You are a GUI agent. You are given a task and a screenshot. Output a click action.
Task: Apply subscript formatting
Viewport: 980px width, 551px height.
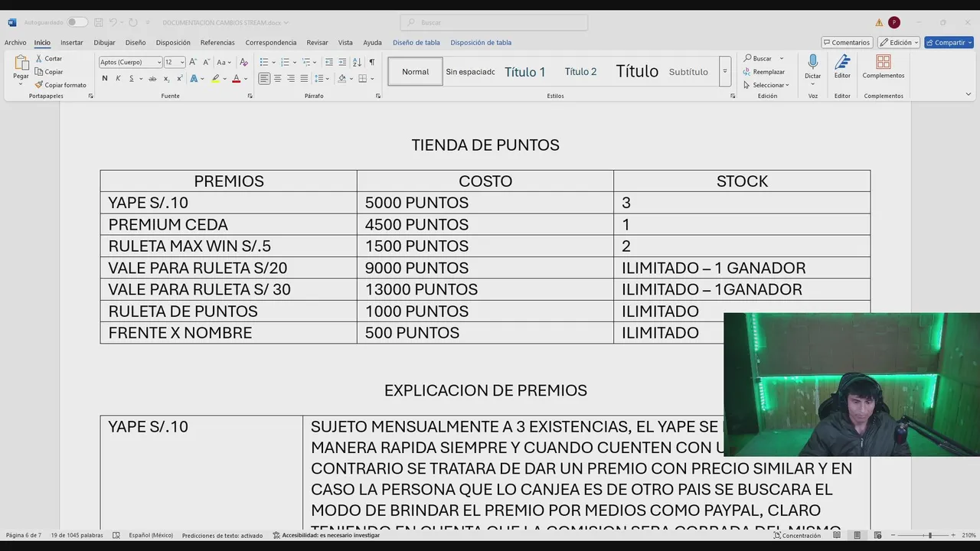166,78
